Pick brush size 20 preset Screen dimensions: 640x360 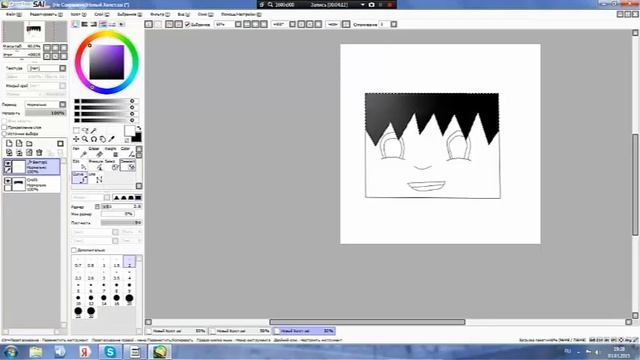(x=129, y=300)
